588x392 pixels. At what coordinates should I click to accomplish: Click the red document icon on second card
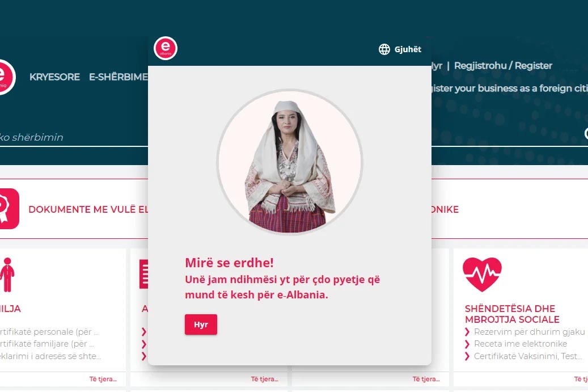pyautogui.click(x=143, y=274)
